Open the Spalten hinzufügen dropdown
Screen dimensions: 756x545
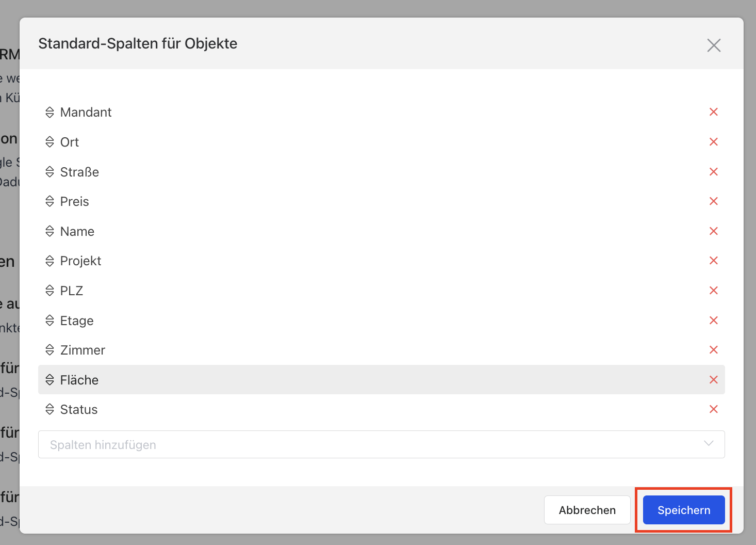pyautogui.click(x=382, y=444)
